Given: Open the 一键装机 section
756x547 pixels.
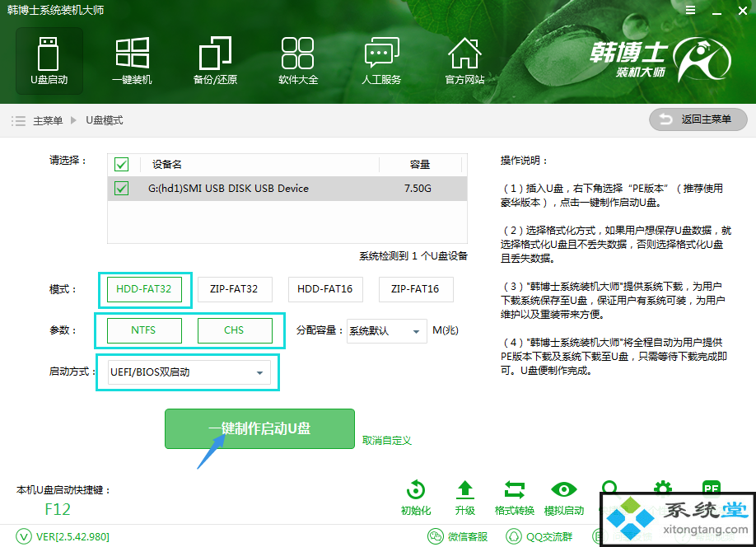Looking at the screenshot, I should pos(132,61).
